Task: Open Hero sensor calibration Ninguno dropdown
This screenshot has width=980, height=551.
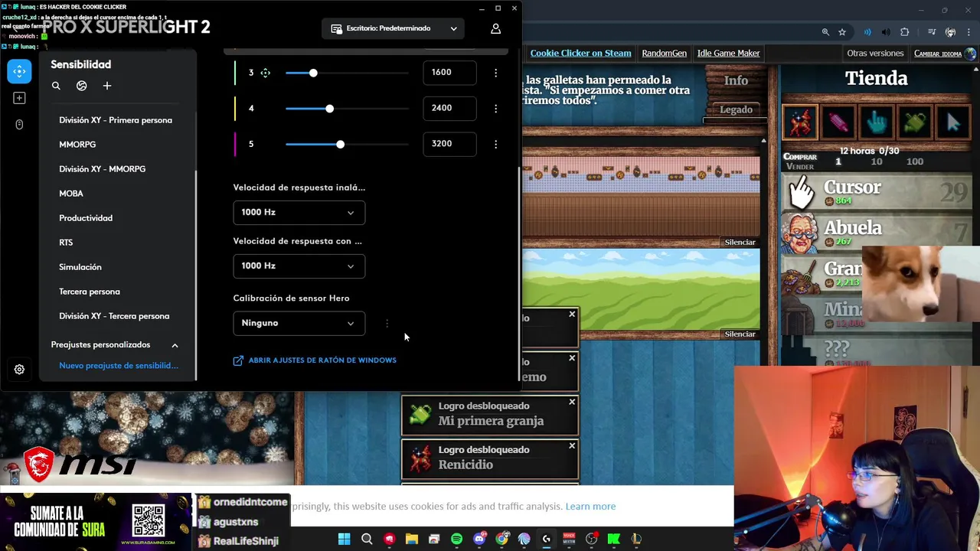Action: pos(299,323)
